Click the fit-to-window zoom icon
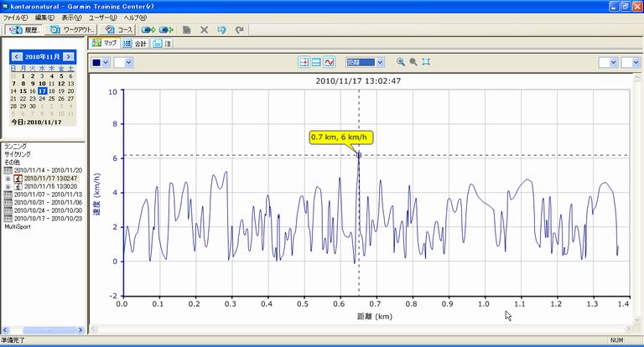 point(426,62)
